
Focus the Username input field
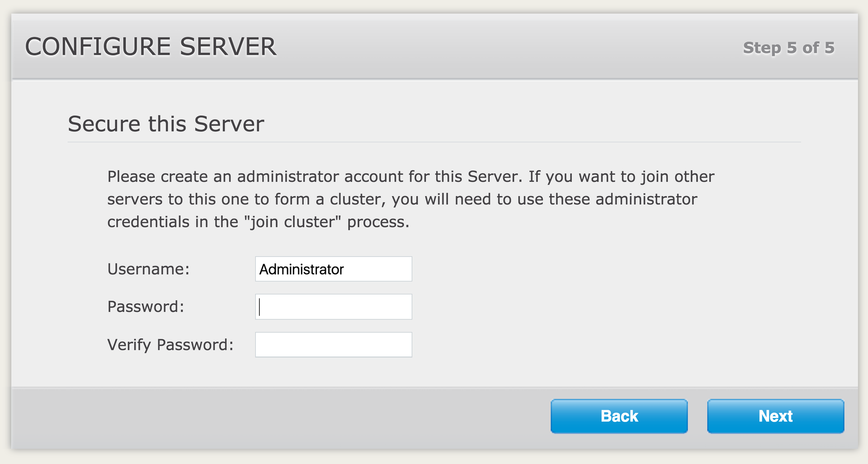pyautogui.click(x=333, y=269)
